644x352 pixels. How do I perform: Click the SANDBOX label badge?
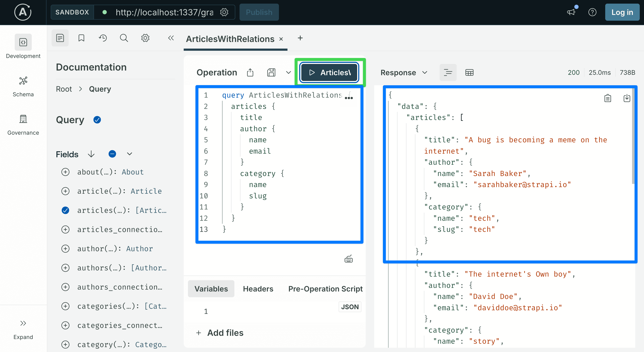coord(72,12)
